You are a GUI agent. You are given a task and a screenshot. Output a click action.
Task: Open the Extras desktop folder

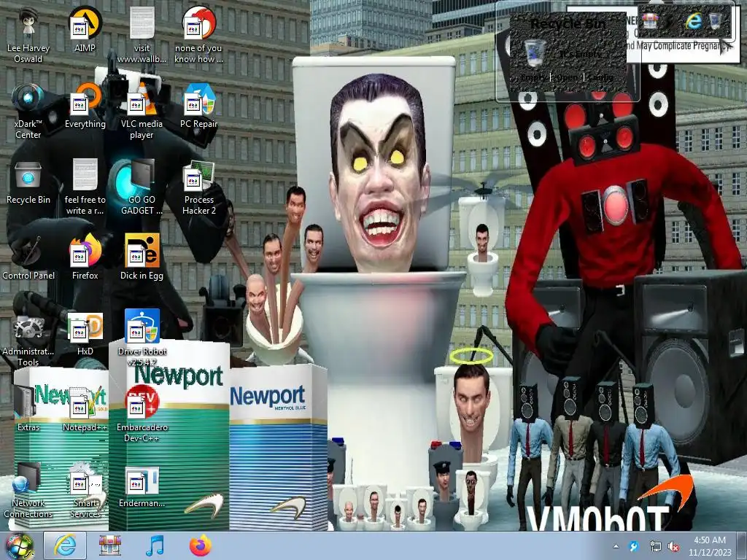point(28,410)
